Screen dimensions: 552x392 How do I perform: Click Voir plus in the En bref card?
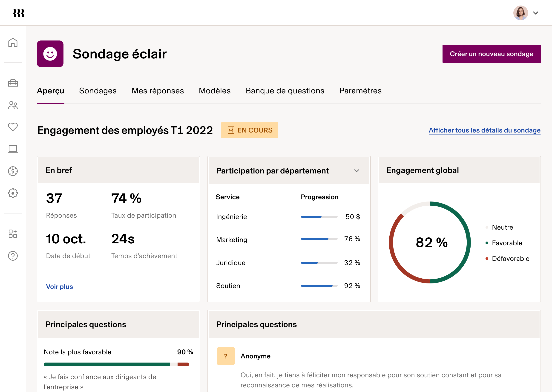59,286
